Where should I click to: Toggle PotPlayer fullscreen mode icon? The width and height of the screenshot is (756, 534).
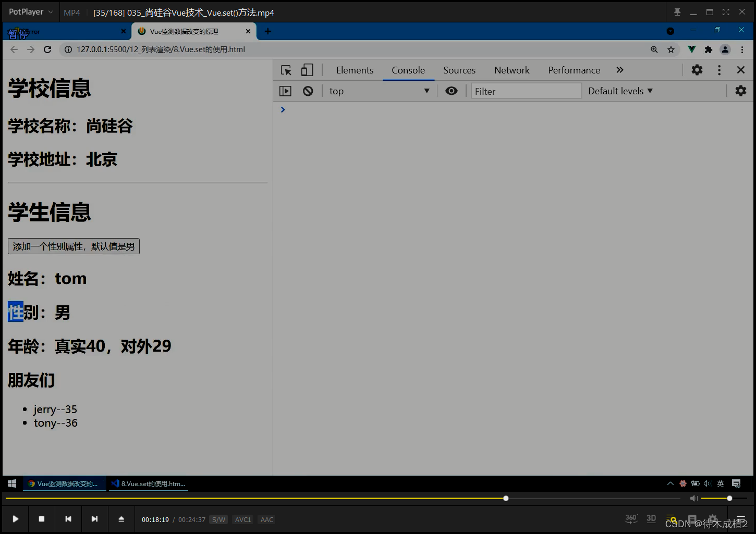coord(726,12)
